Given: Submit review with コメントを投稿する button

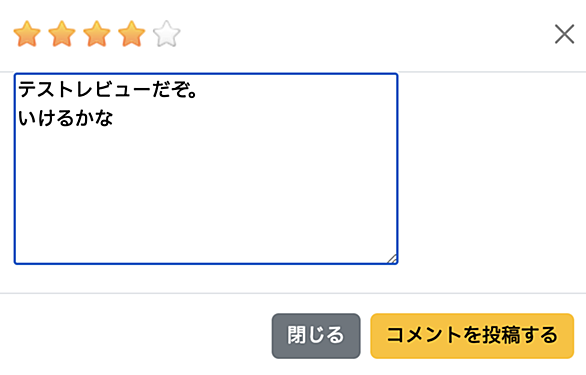Looking at the screenshot, I should (472, 336).
